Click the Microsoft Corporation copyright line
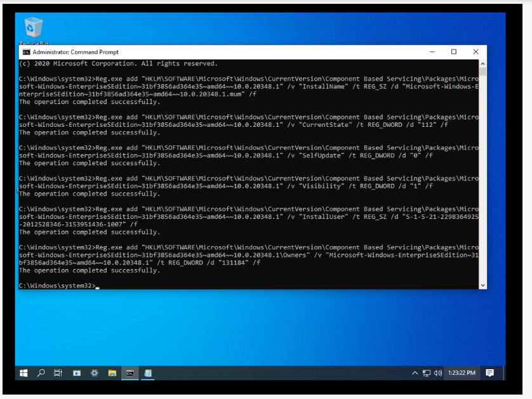Screen dimensions: 532x399 click(119, 63)
